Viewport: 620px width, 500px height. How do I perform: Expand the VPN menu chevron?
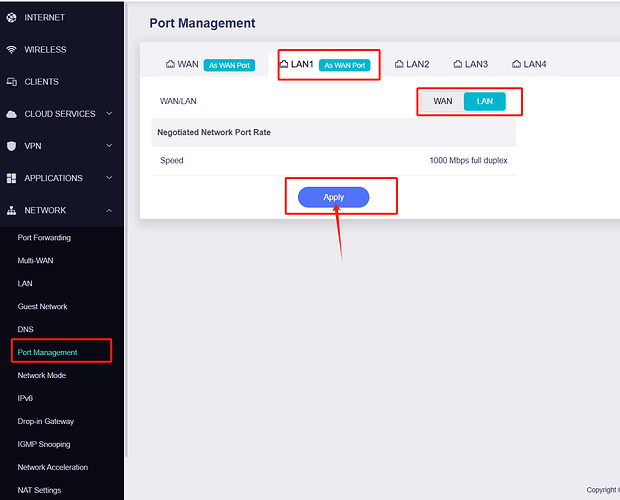point(109,146)
